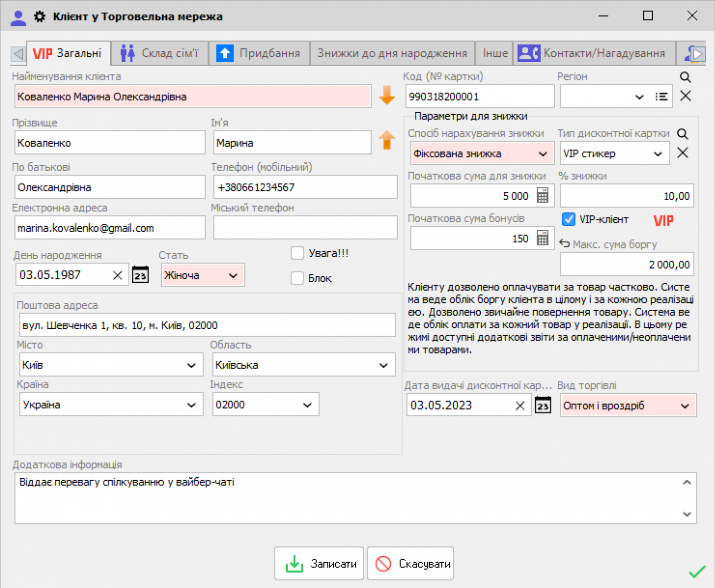Click the green confirmation checkmark

point(696,572)
